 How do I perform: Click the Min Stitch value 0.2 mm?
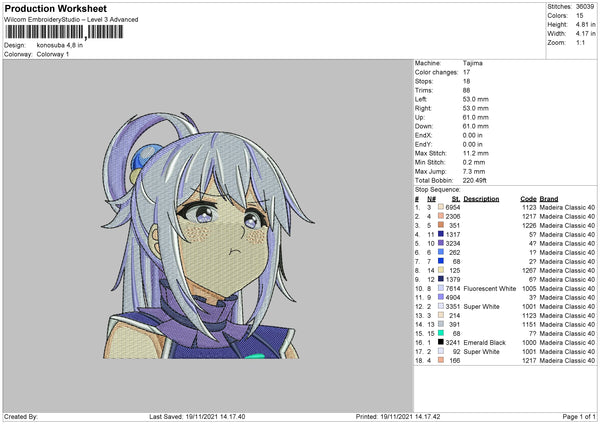coord(474,162)
